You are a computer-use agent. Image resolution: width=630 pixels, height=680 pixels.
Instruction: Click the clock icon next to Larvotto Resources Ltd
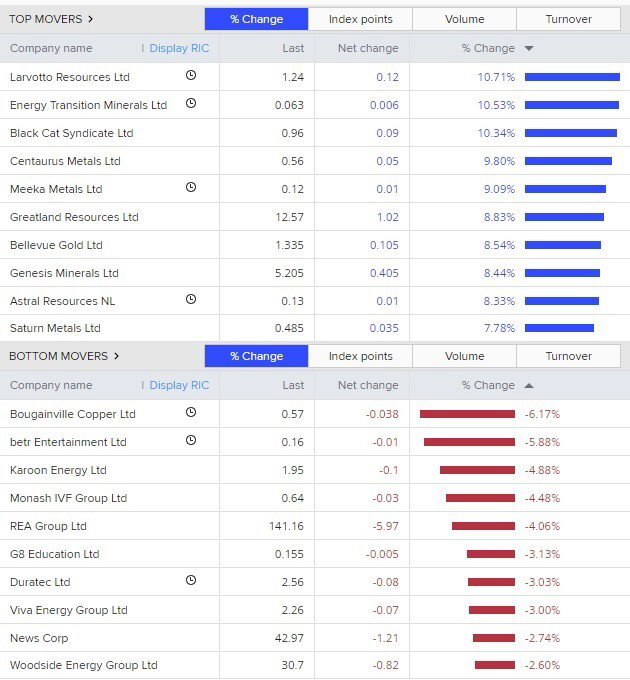click(x=191, y=75)
